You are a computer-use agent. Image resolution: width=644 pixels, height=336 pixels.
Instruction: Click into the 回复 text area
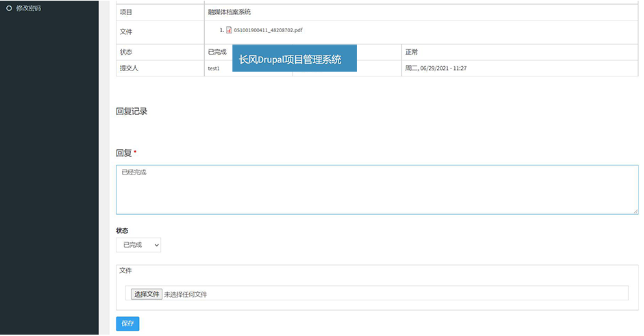point(377,190)
